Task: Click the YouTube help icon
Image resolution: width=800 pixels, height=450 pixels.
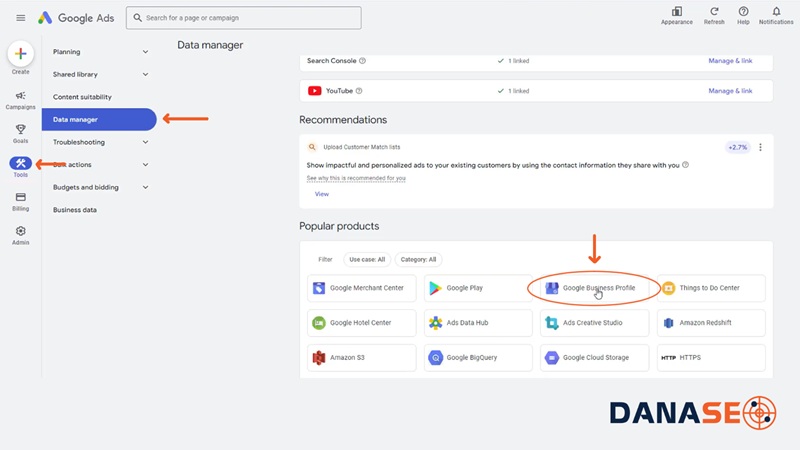Action: tap(359, 91)
